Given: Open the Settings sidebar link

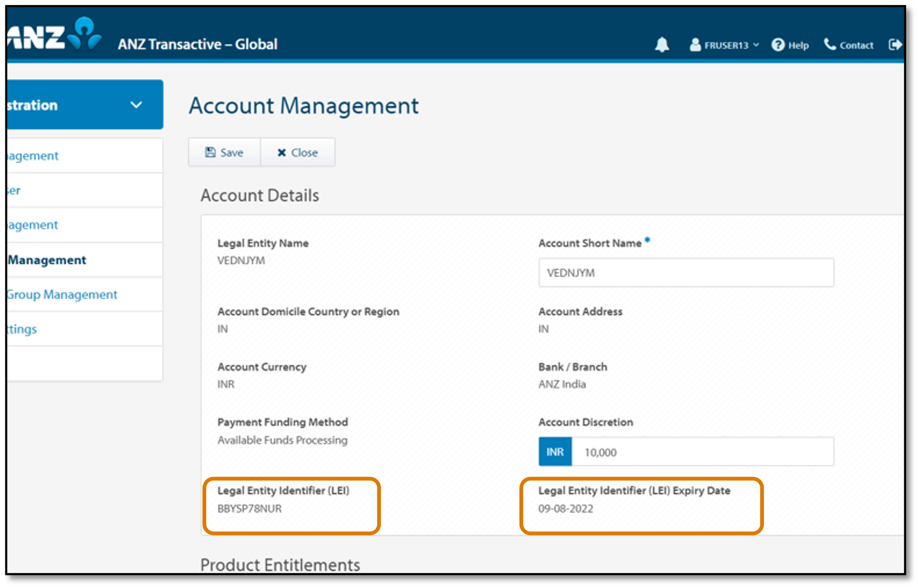Looking at the screenshot, I should [x=22, y=329].
